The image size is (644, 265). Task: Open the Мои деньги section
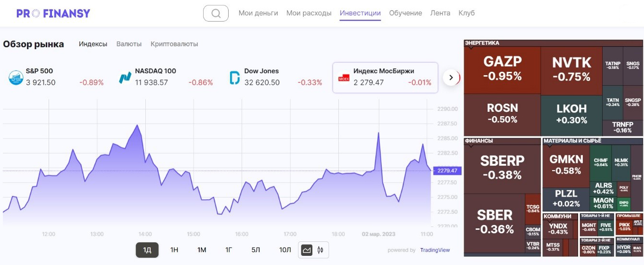pos(258,13)
